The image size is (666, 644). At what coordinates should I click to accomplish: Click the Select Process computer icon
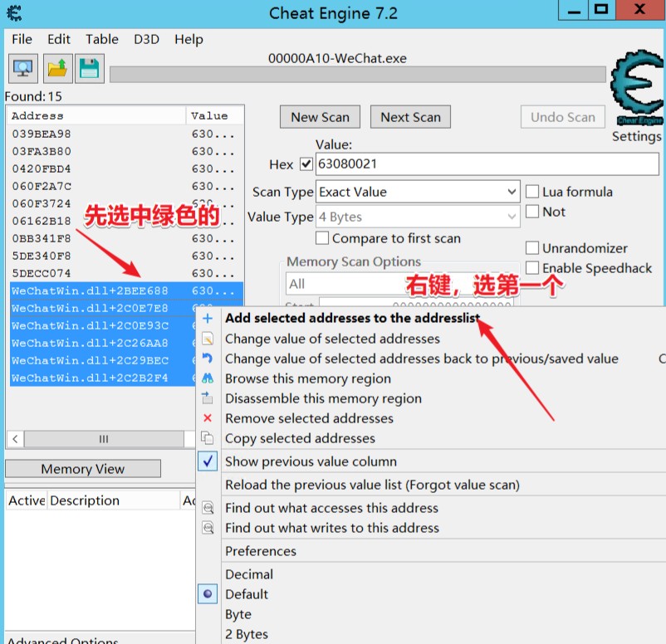[23, 68]
